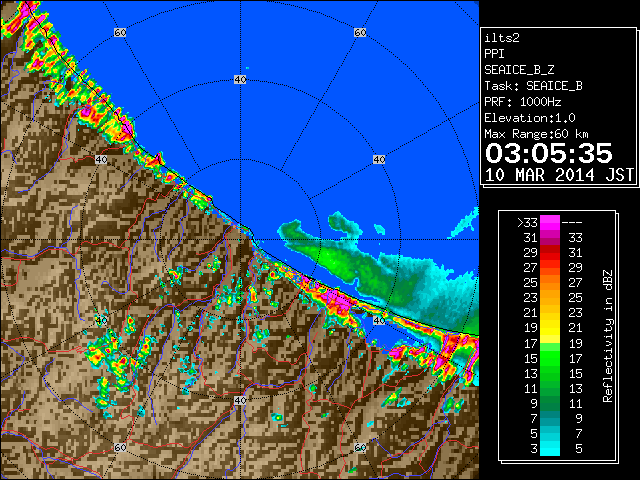This screenshot has height=480, width=640.
Task: Choose the yellow 19–21 dBZ legend swatch
Action: [549, 328]
